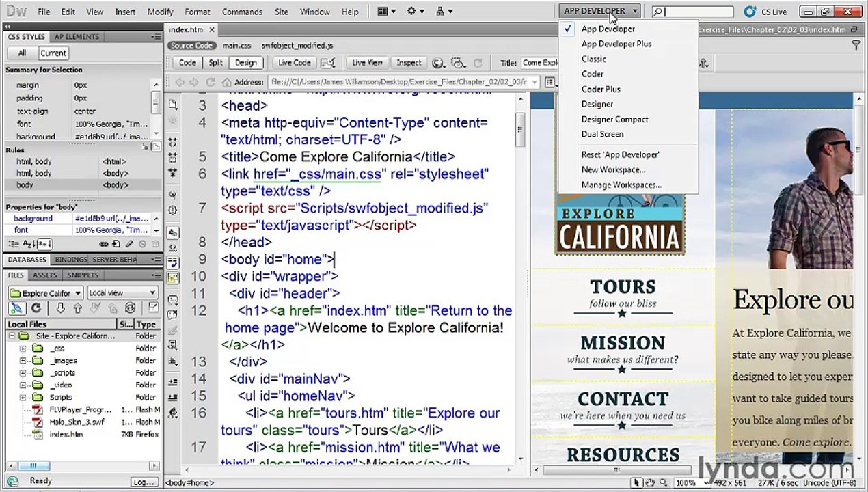The height and width of the screenshot is (492, 868).
Task: Expand the _video folder
Action: click(x=23, y=385)
